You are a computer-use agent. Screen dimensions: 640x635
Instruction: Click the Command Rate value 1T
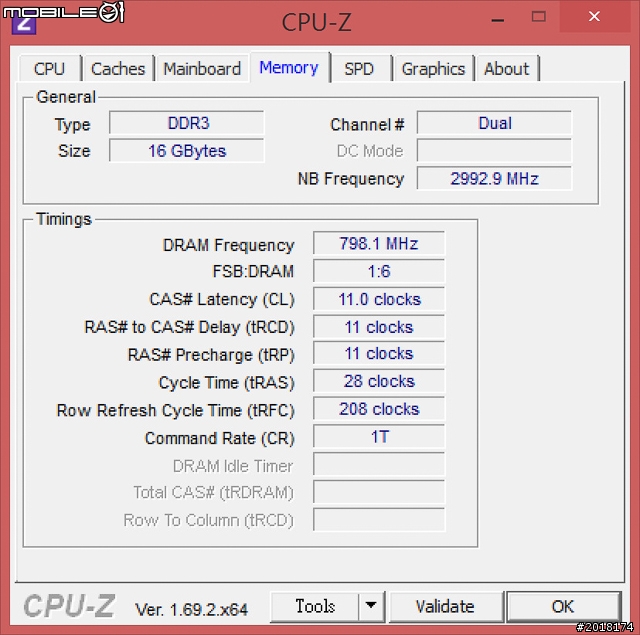point(379,437)
